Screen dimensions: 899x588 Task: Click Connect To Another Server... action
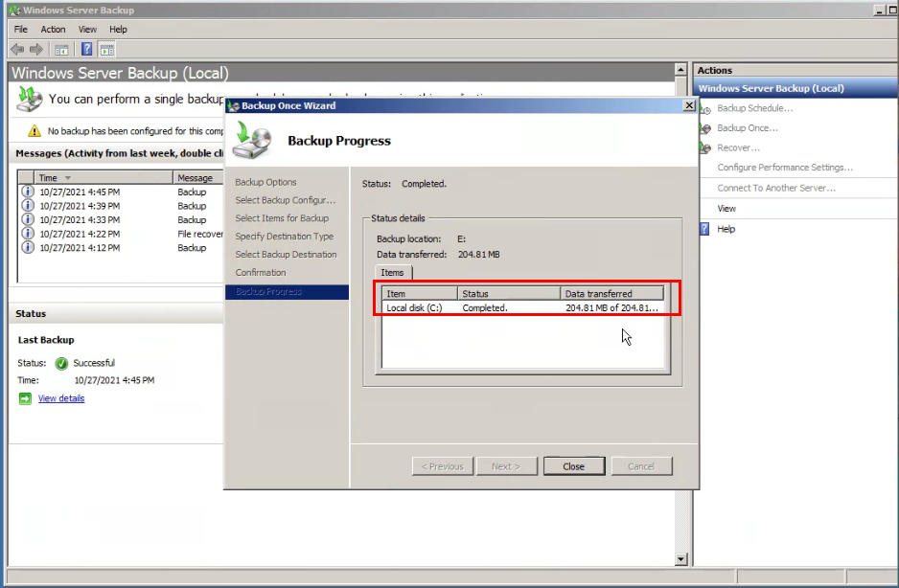coord(776,188)
